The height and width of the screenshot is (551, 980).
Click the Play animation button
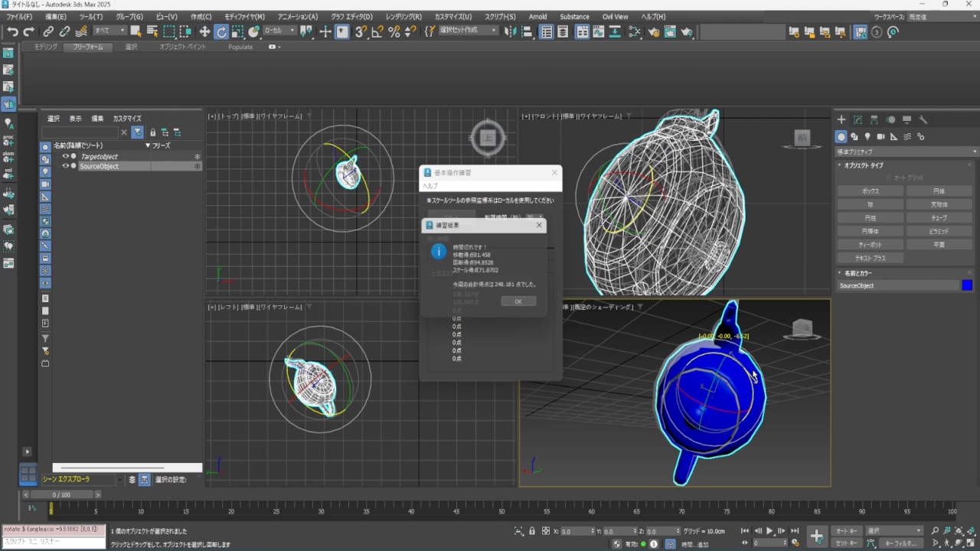click(769, 530)
